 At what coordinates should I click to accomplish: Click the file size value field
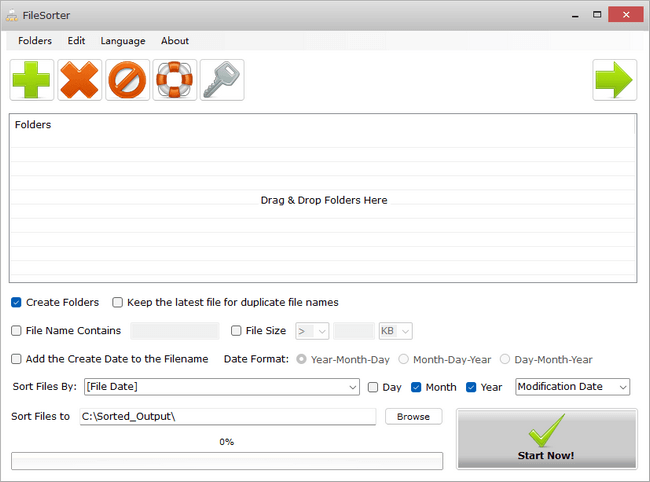[x=354, y=331]
